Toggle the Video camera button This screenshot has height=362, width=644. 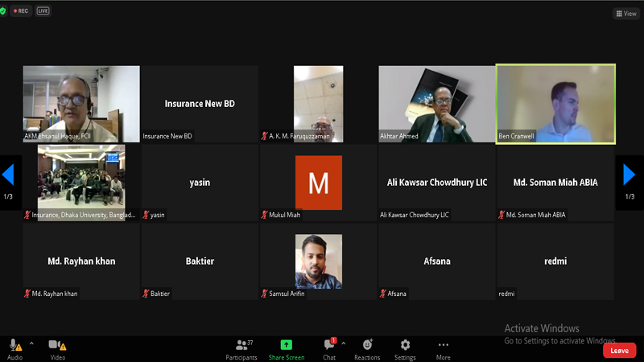pos(57,349)
